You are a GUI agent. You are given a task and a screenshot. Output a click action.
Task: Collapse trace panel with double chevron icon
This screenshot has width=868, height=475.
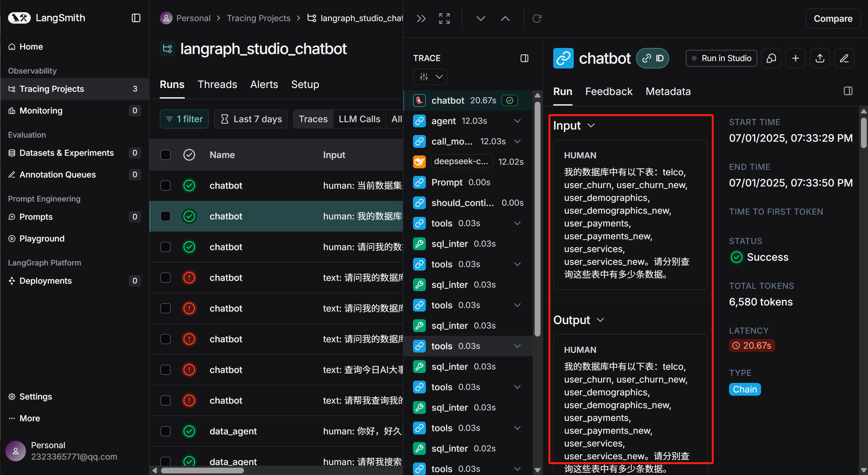pos(421,19)
